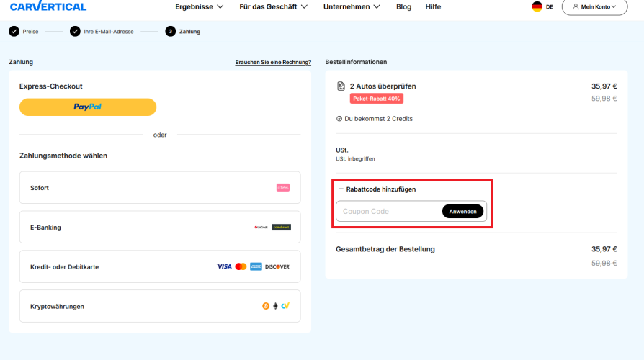Click the carVertical logo
The width and height of the screenshot is (644, 360).
(48, 6)
